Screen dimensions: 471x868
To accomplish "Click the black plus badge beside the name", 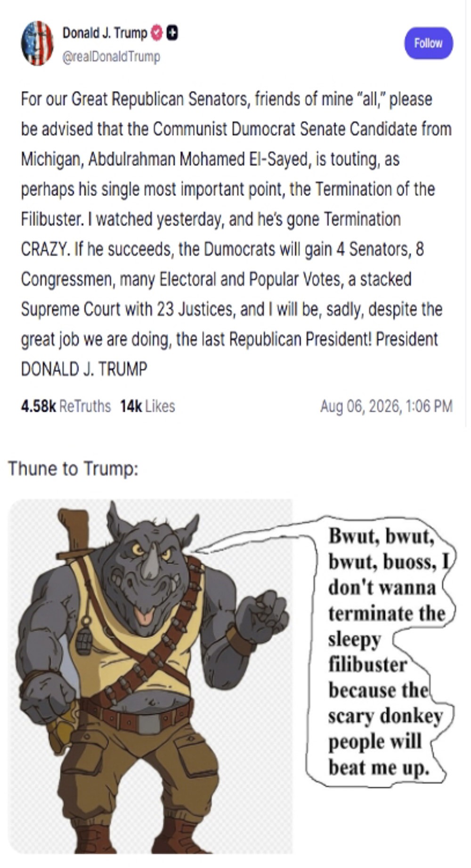I will 172,33.
